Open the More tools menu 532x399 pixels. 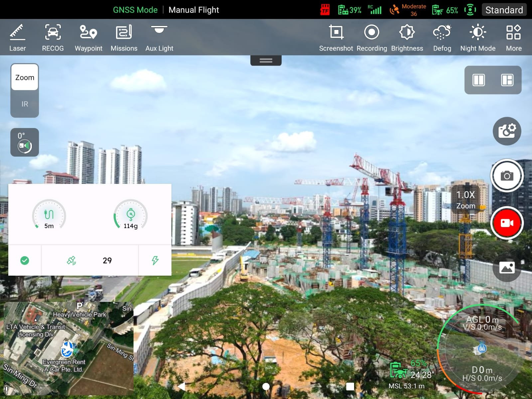pos(514,38)
